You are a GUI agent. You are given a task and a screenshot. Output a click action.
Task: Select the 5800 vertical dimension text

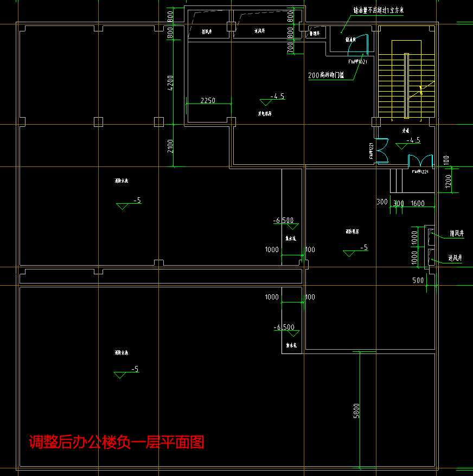[356, 410]
